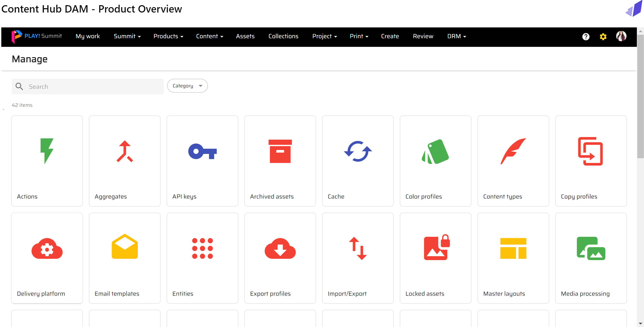Click the yellow settings gear icon

603,37
